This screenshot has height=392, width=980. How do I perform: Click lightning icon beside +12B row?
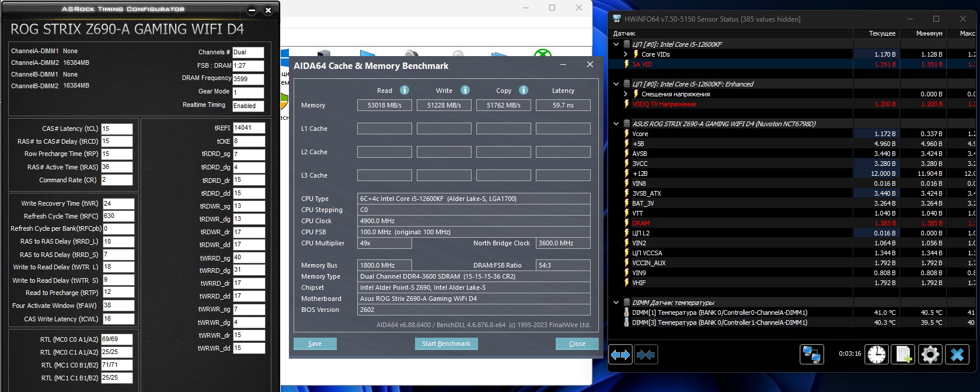coord(626,174)
